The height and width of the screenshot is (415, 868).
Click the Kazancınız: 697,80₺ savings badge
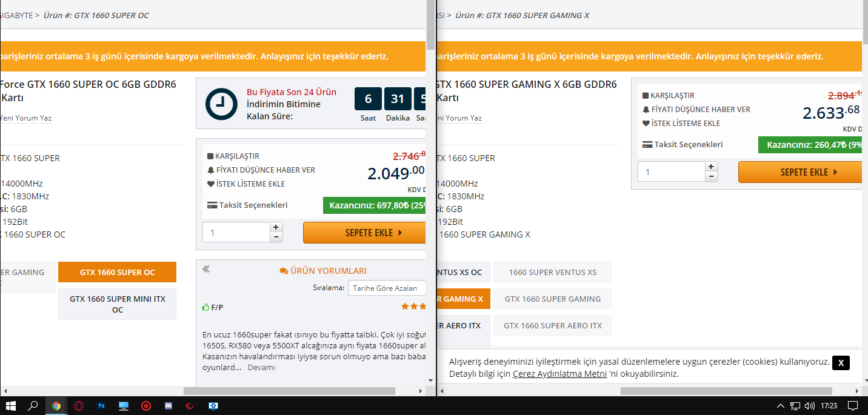375,205
